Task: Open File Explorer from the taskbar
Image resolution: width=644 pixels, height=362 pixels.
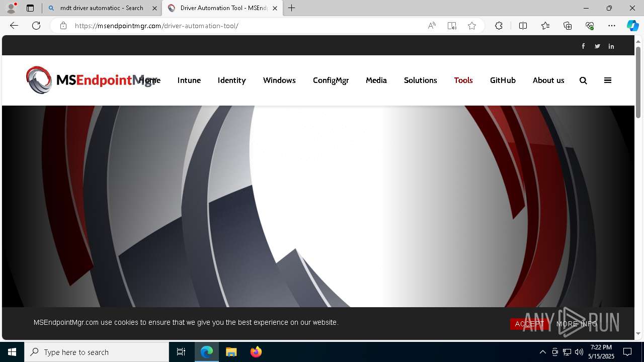Action: [231, 352]
